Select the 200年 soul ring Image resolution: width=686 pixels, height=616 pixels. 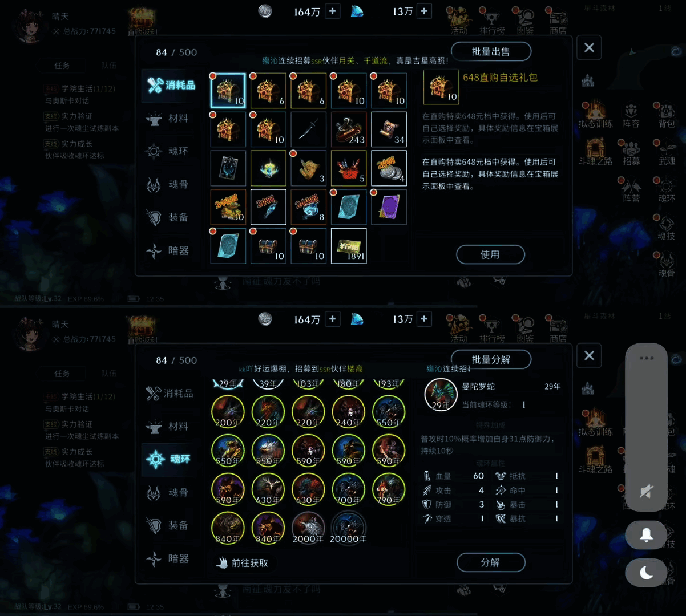pyautogui.click(x=228, y=411)
